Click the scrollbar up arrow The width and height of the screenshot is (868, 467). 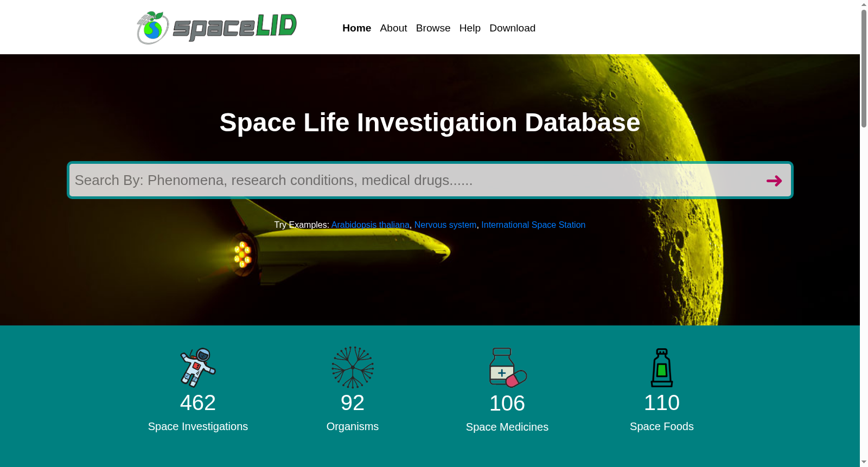(x=864, y=4)
